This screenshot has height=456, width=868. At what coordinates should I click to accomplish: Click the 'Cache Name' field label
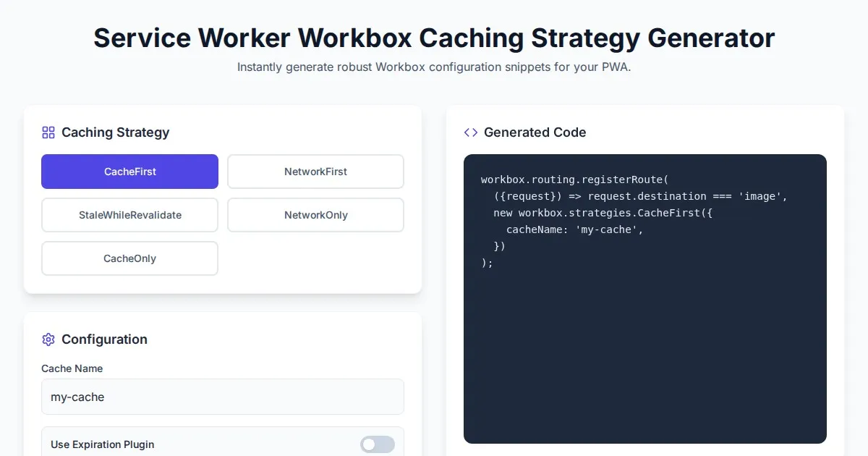(72, 368)
